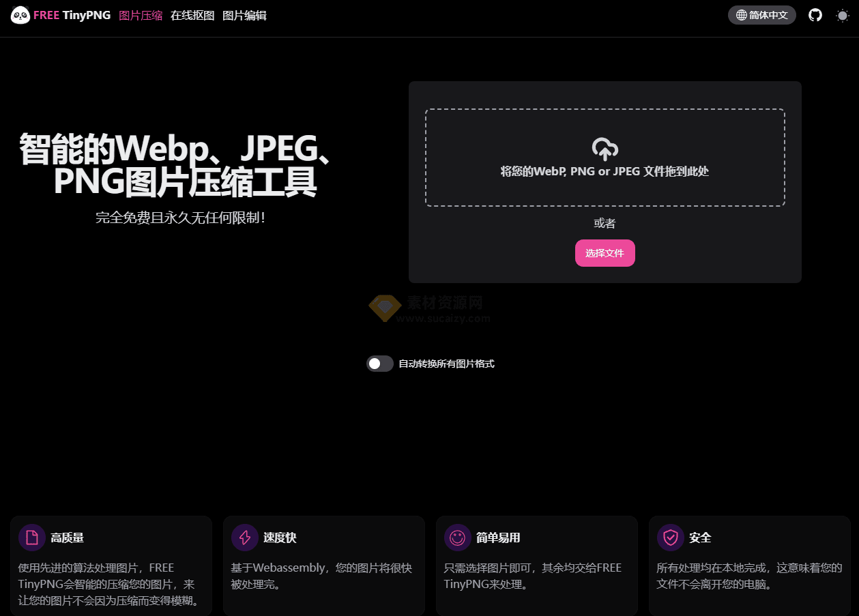The width and height of the screenshot is (859, 616).
Task: Open the 简体中文 language selector
Action: point(762,14)
